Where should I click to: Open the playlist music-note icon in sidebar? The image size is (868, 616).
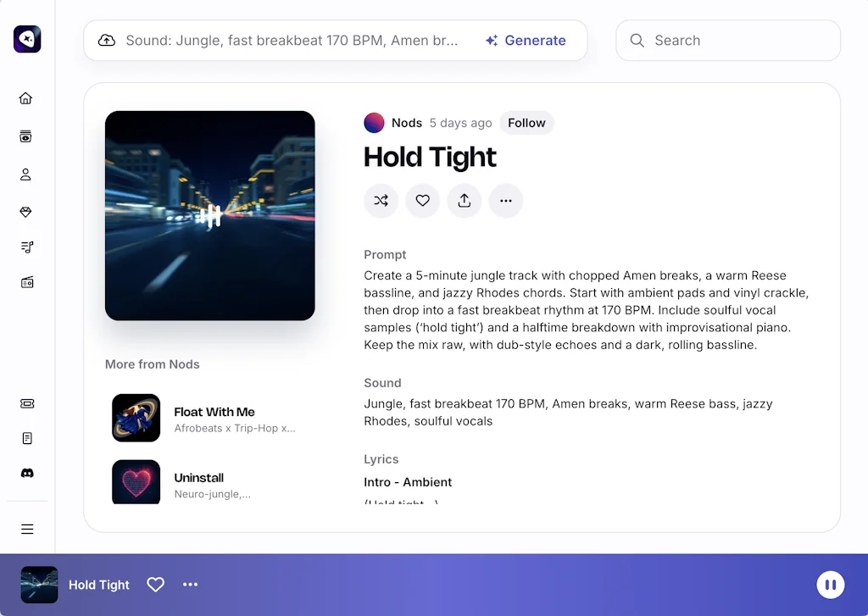(26, 247)
